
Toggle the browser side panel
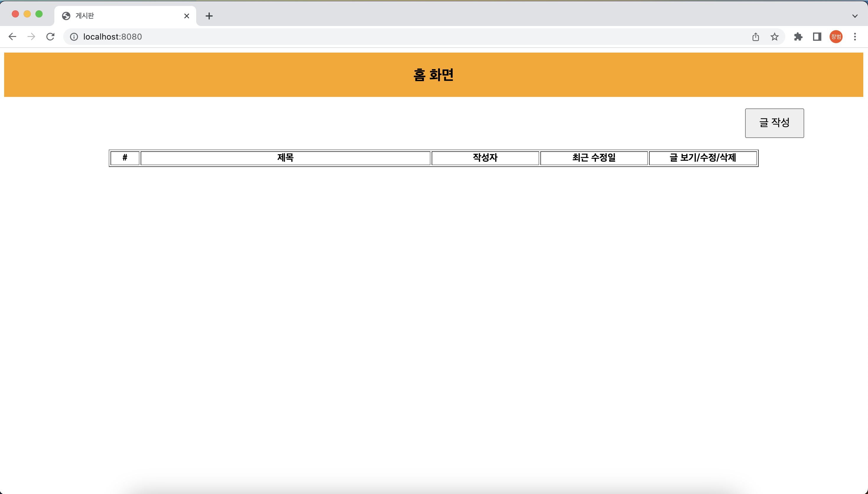click(x=817, y=37)
